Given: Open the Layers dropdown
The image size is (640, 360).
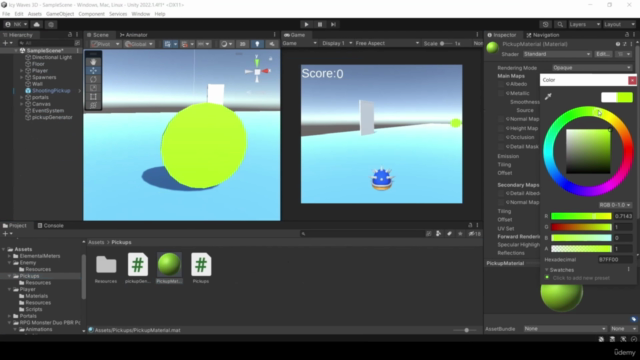Looking at the screenshot, I should tap(584, 24).
